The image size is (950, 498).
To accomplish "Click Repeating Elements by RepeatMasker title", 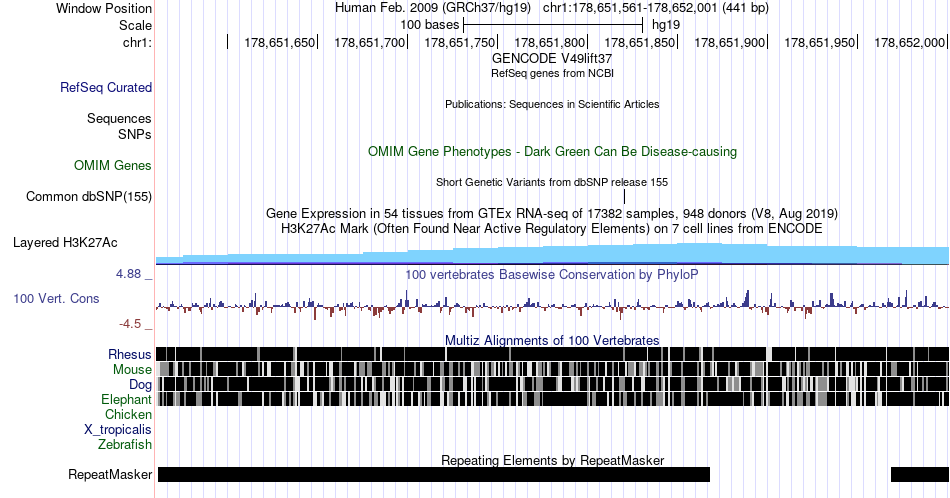I will click(x=552, y=460).
